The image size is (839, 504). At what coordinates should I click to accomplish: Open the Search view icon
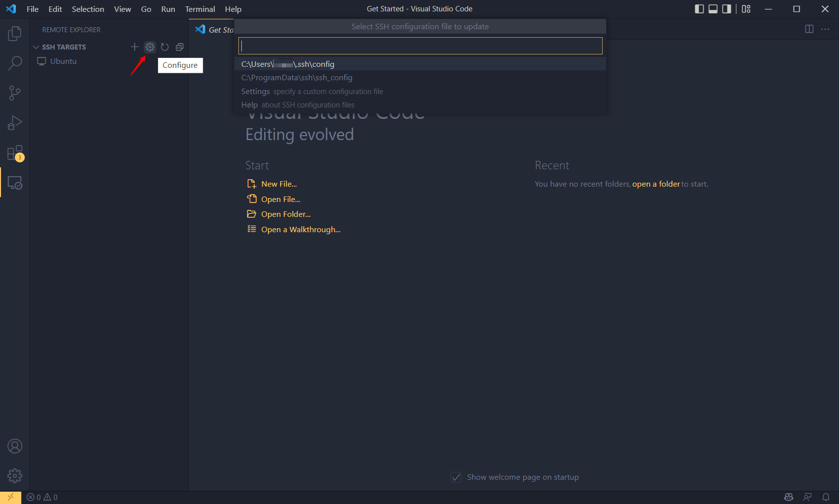15,63
